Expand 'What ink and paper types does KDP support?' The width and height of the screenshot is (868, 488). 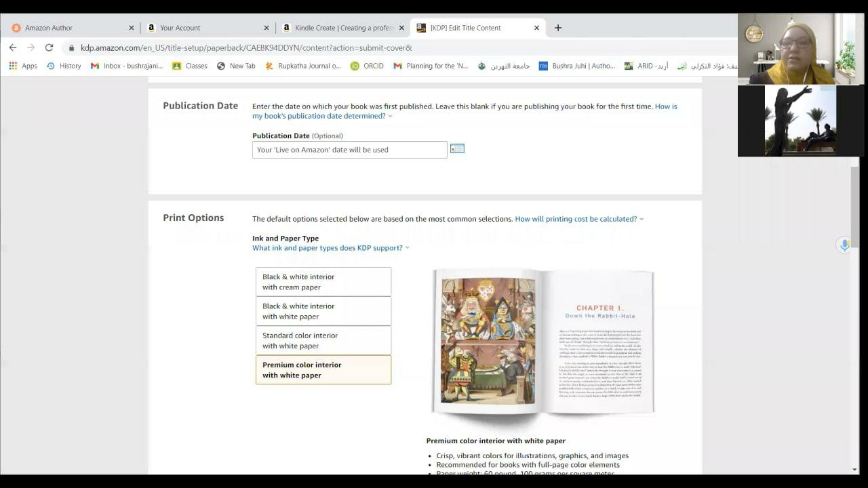coord(331,248)
